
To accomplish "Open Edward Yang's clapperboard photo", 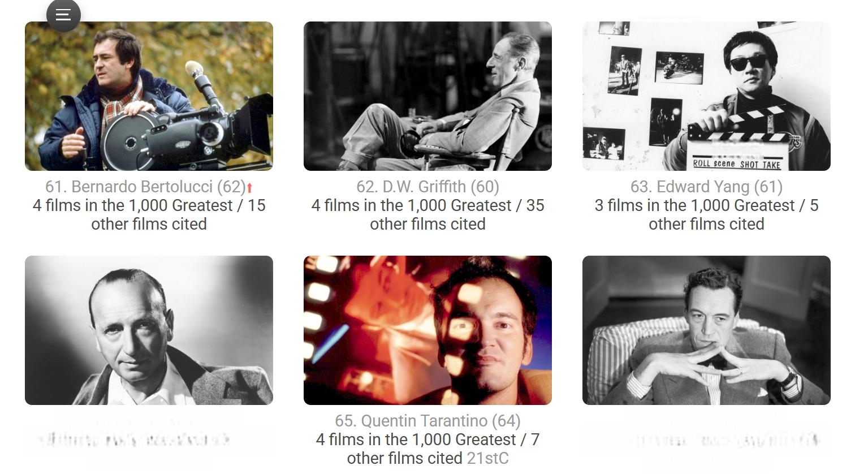I will click(x=706, y=96).
